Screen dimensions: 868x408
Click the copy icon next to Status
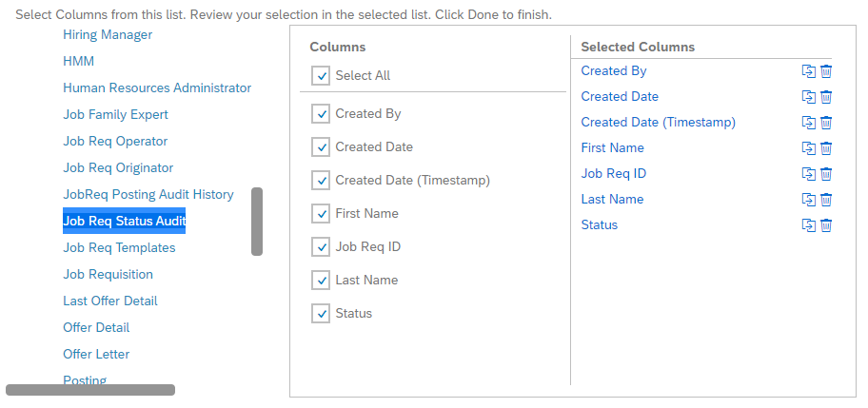click(809, 225)
